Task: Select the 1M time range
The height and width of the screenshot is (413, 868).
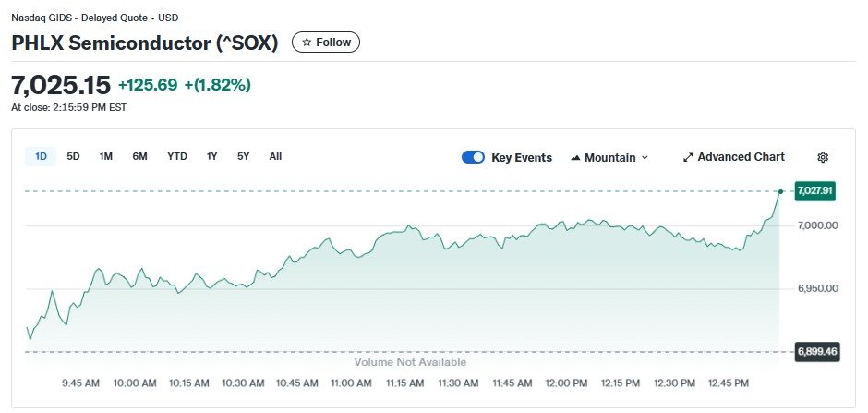Action: 106,156
